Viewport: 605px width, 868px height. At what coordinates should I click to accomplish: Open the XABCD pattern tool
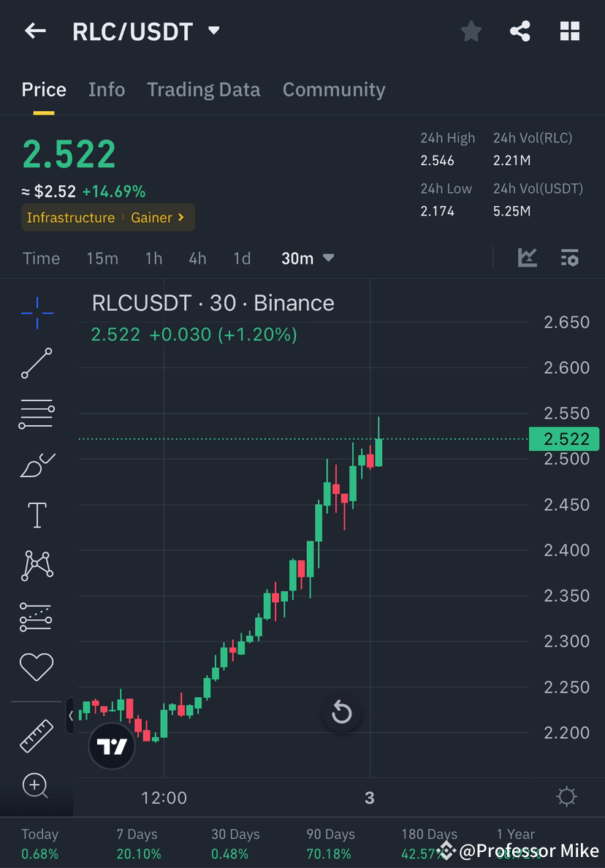tap(37, 566)
